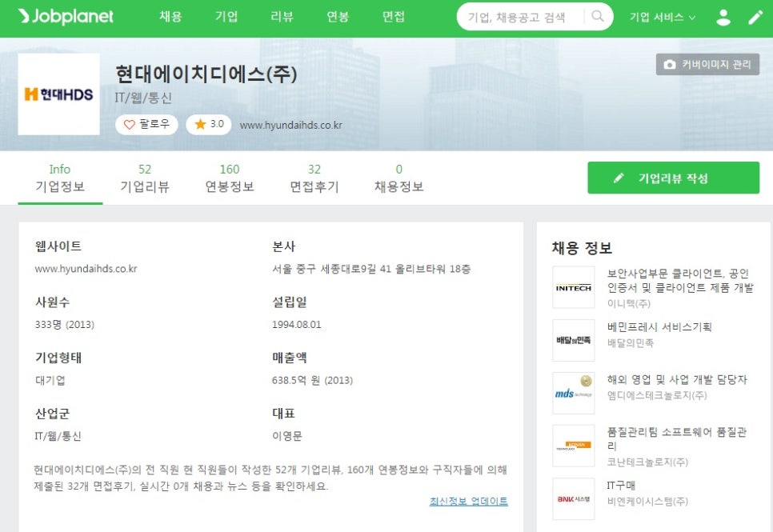The width and height of the screenshot is (773, 532).
Task: Click the 배달의민족 logo thumbnail
Action: [x=573, y=340]
